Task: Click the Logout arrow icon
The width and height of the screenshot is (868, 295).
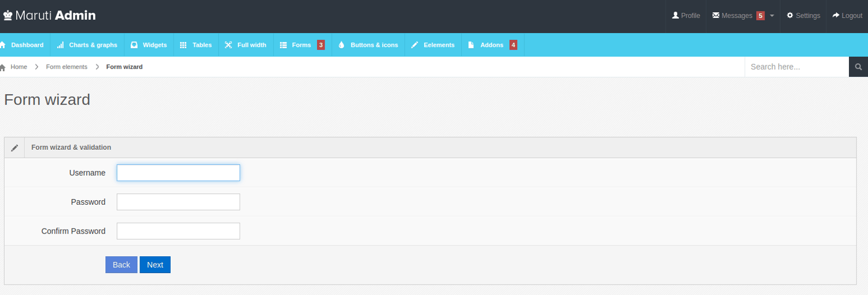Action: [x=836, y=16]
